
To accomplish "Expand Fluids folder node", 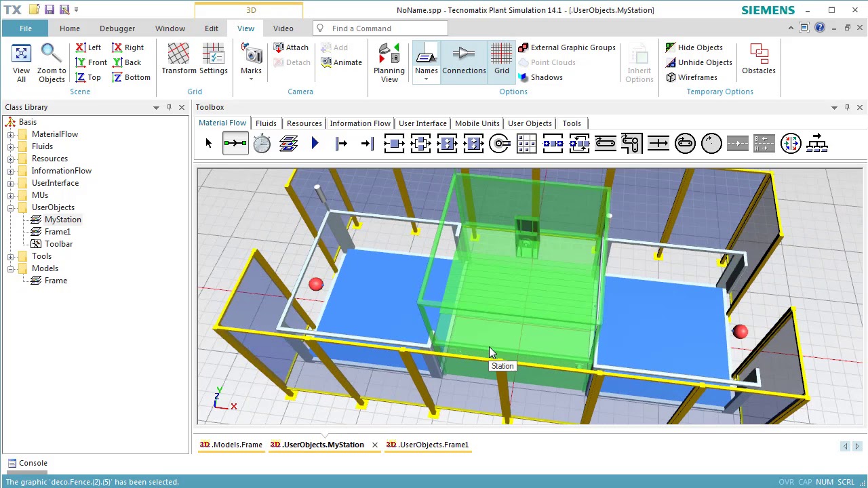I will 11,146.
